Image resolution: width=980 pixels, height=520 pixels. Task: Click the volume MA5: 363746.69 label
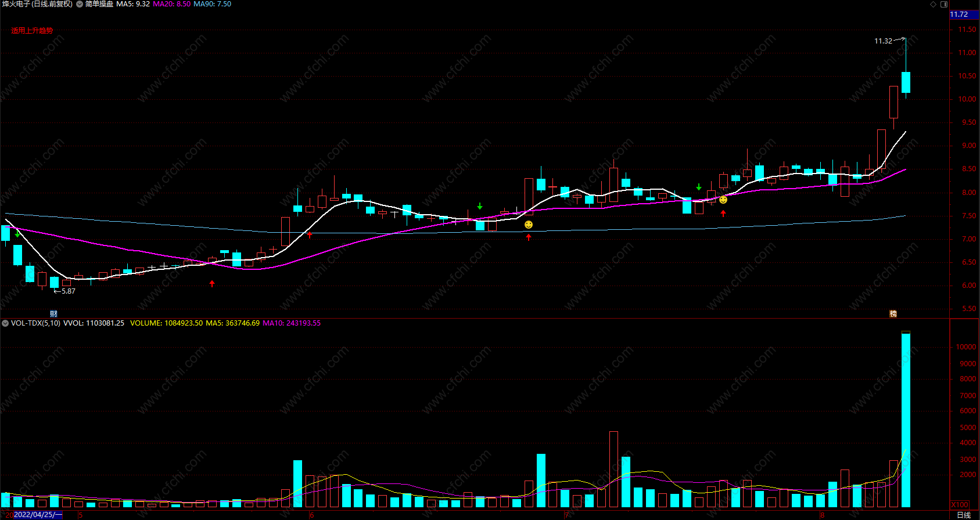click(232, 323)
